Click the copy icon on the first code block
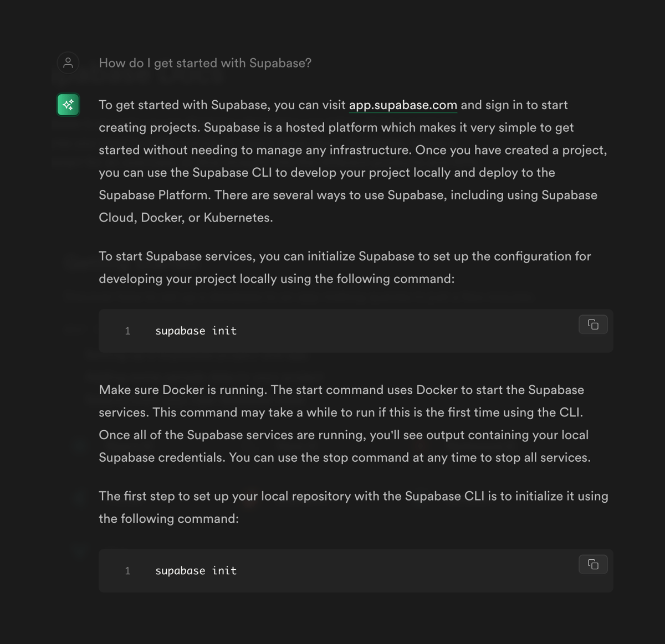The width and height of the screenshot is (665, 644). click(592, 324)
